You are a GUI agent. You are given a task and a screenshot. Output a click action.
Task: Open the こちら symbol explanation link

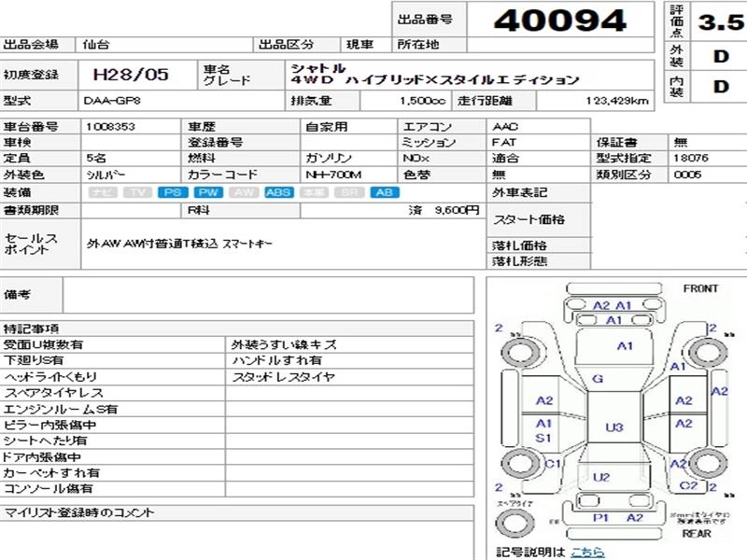[587, 553]
